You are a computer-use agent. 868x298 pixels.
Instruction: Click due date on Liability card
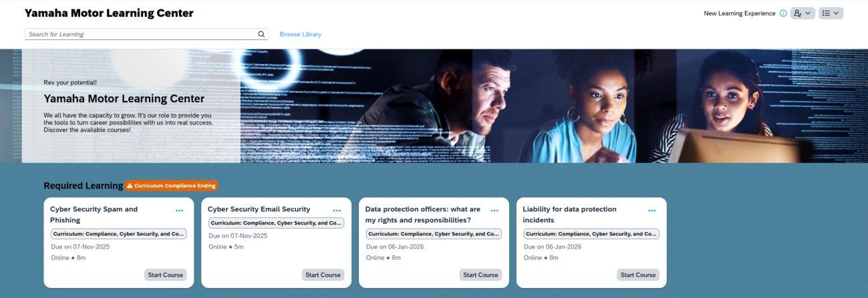click(553, 247)
